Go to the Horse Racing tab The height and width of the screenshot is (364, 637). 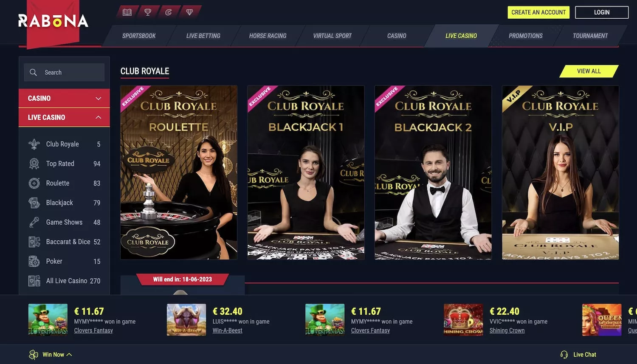click(268, 36)
